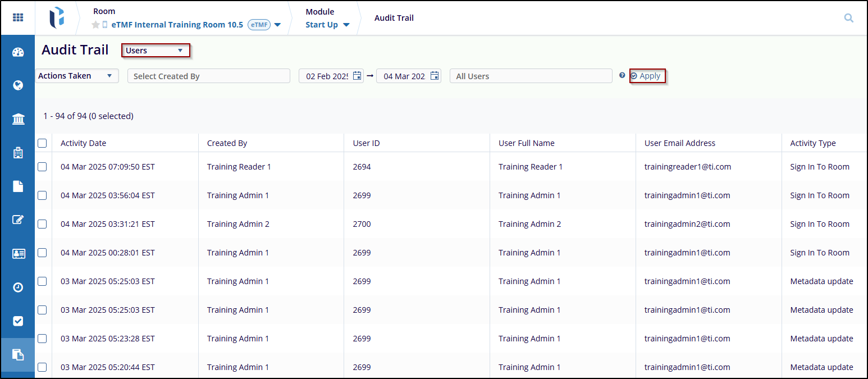Sort by Activity Date column header

point(83,143)
